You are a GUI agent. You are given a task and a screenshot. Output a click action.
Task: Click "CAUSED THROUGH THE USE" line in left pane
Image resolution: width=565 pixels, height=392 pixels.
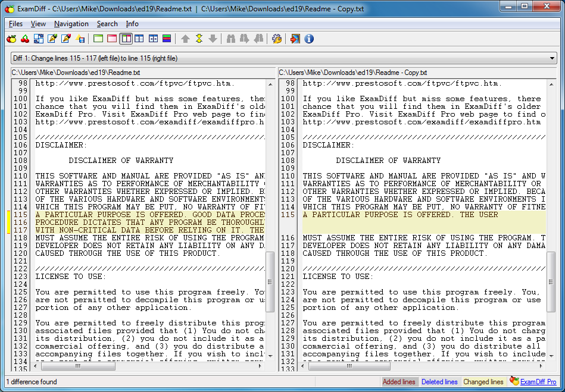click(x=127, y=253)
